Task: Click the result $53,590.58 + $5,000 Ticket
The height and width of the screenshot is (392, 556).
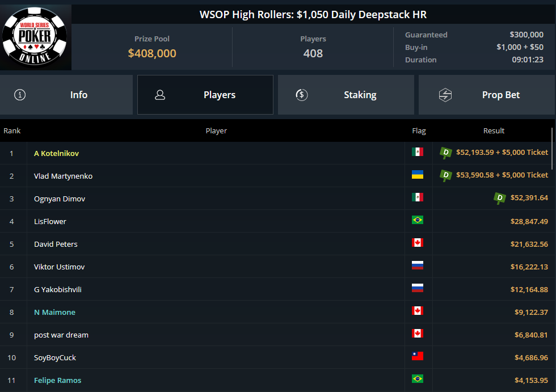Action: pyautogui.click(x=502, y=175)
